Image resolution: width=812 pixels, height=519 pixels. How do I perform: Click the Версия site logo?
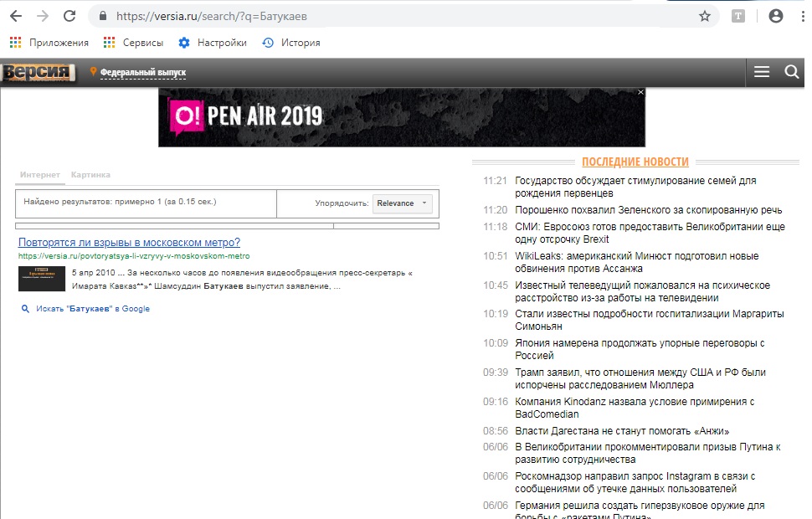39,73
